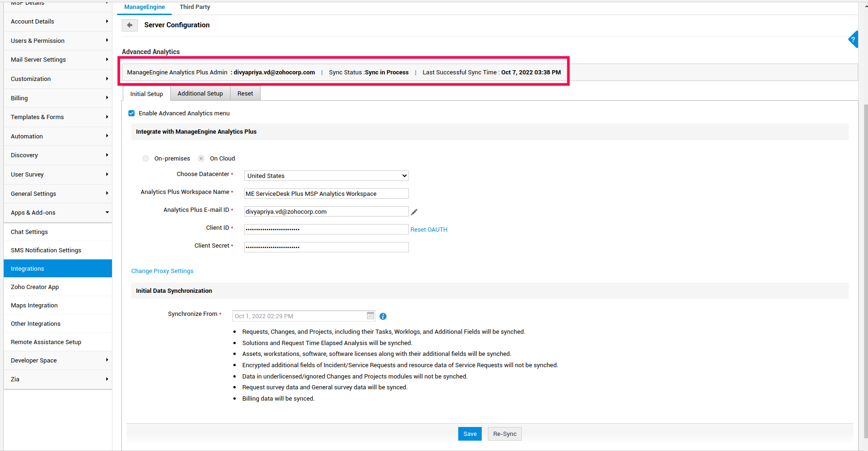Click the Save button
This screenshot has width=868, height=451.
[470, 434]
